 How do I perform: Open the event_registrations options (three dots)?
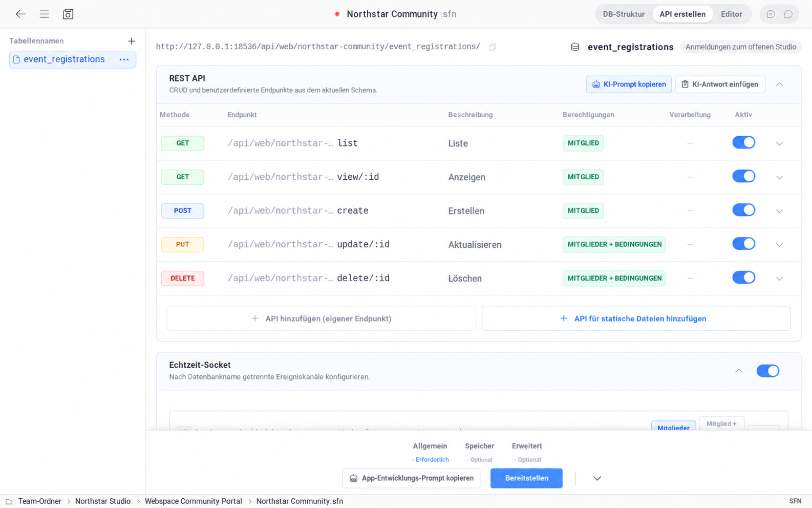[124, 59]
